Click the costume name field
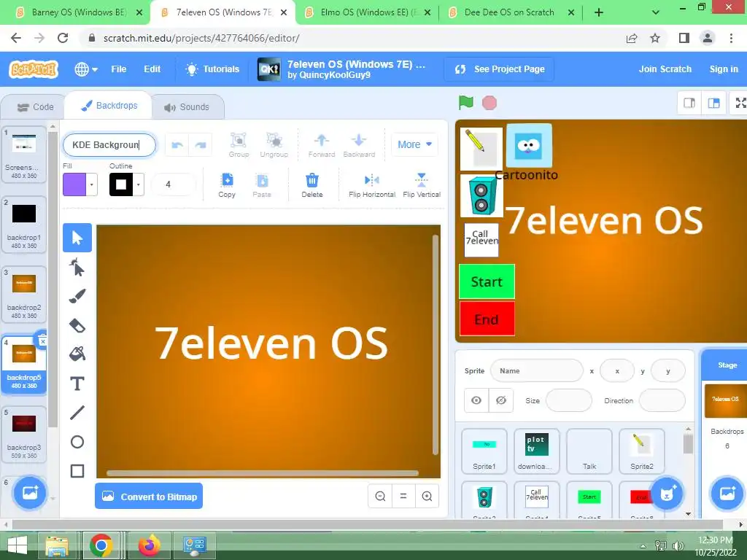 pos(109,145)
